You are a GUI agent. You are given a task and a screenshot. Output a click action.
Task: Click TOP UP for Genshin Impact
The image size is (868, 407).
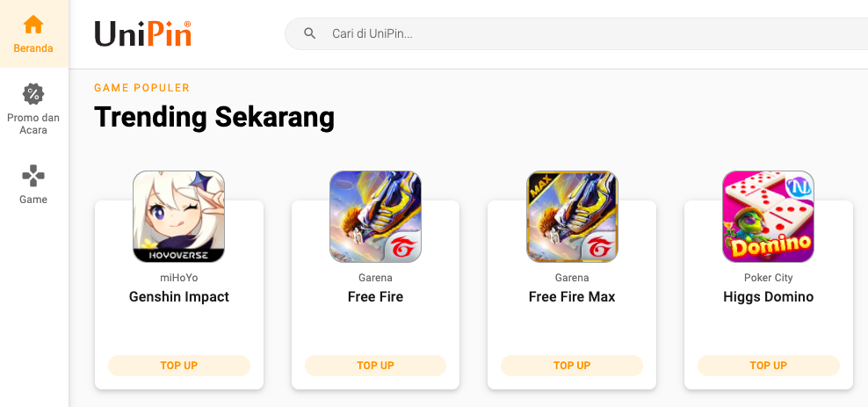click(x=179, y=366)
